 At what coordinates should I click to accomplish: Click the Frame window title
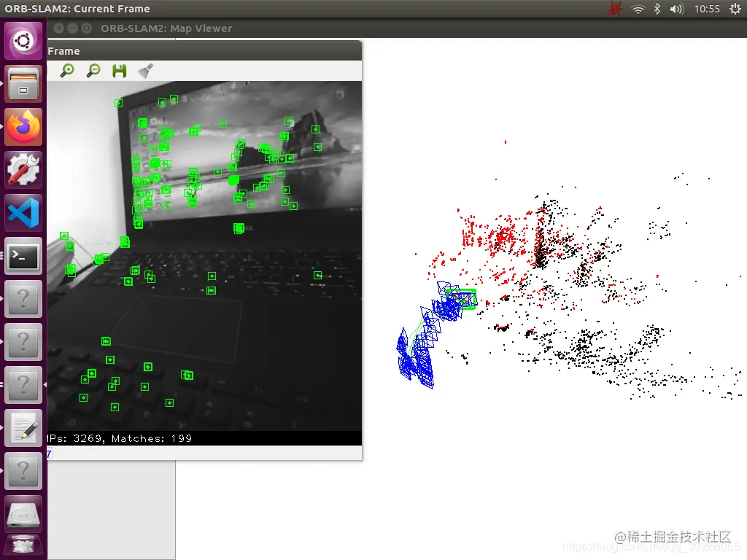tap(64, 51)
